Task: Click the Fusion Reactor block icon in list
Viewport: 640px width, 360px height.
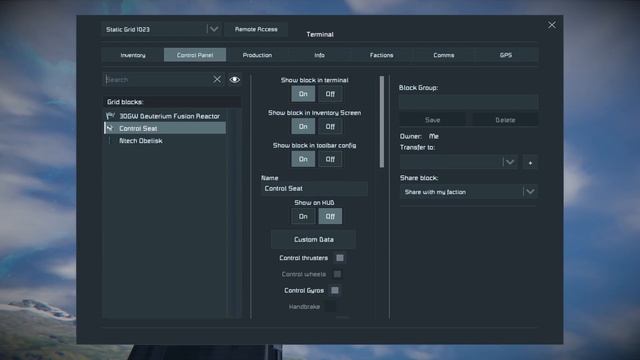Action: pos(110,116)
